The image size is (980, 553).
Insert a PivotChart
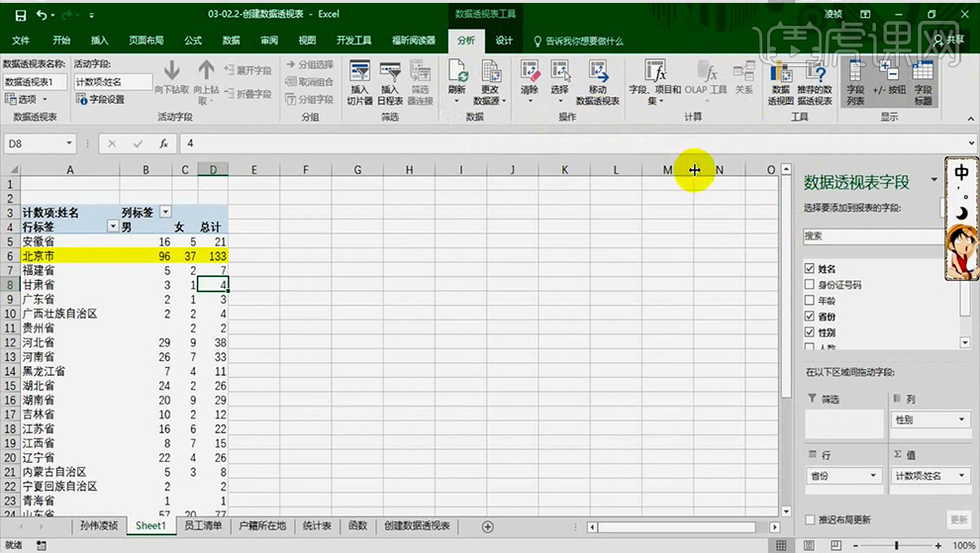[x=781, y=82]
